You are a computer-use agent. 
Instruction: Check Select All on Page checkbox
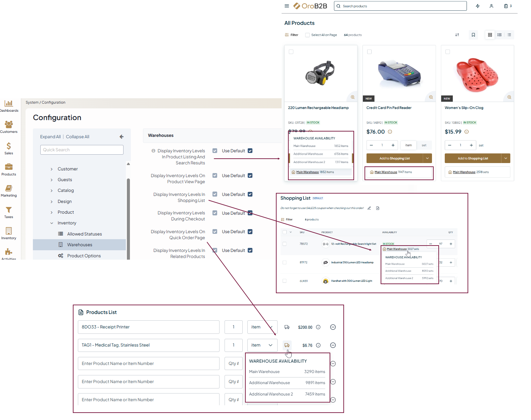click(307, 35)
